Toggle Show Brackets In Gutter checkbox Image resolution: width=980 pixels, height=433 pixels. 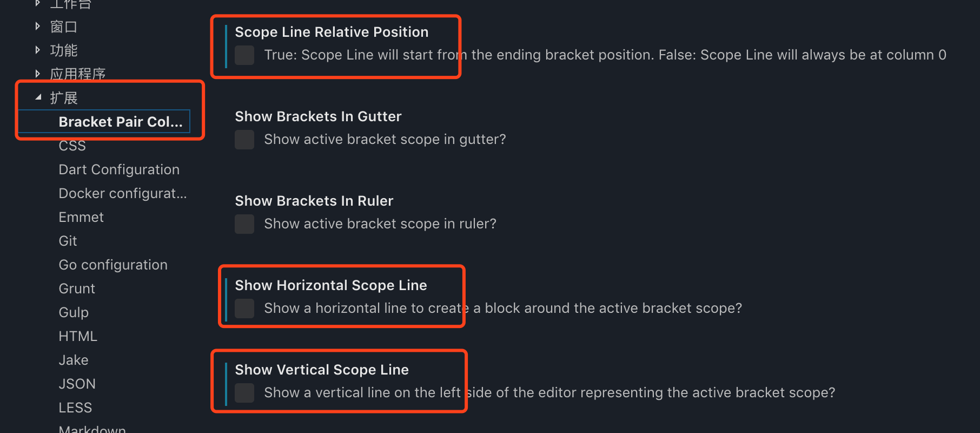(244, 140)
